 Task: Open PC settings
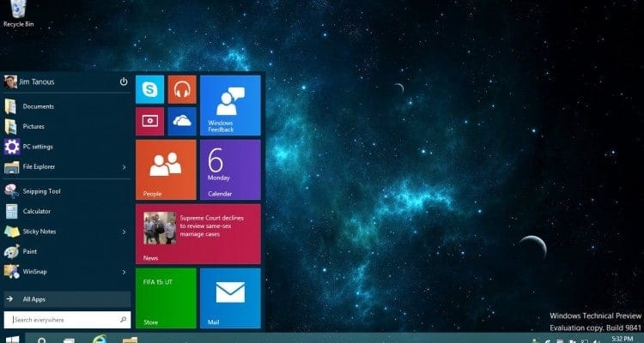point(38,147)
